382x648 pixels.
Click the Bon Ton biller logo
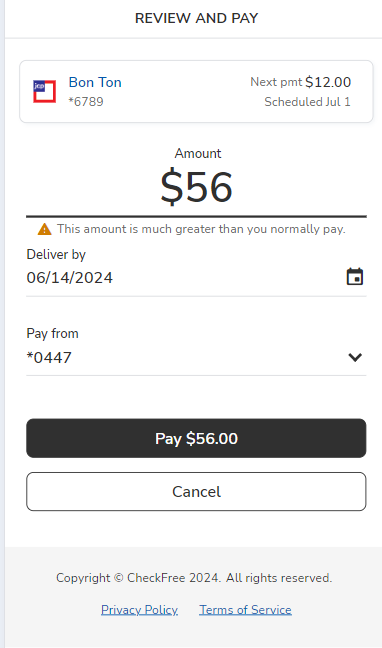click(x=45, y=91)
